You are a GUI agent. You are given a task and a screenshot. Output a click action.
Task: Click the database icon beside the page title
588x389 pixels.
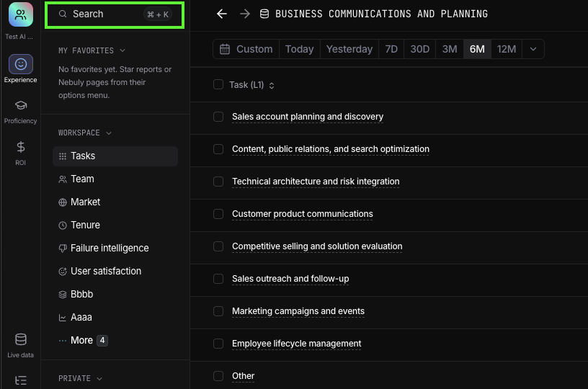coord(264,14)
